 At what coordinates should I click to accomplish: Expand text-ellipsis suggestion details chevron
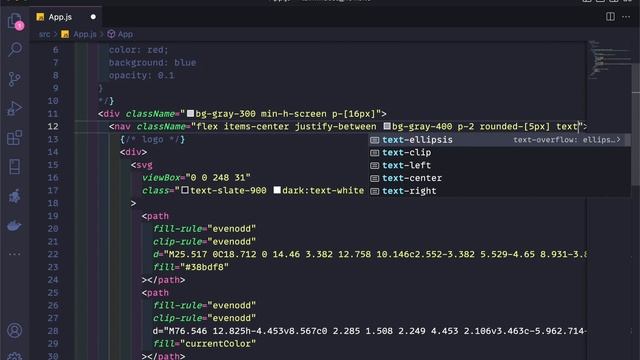coord(619,140)
